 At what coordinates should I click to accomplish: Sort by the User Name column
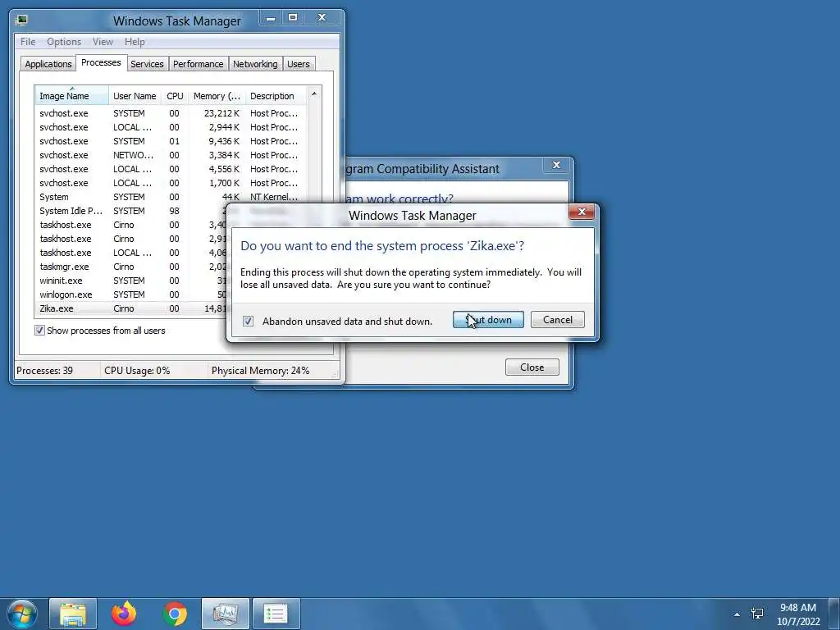tap(135, 96)
